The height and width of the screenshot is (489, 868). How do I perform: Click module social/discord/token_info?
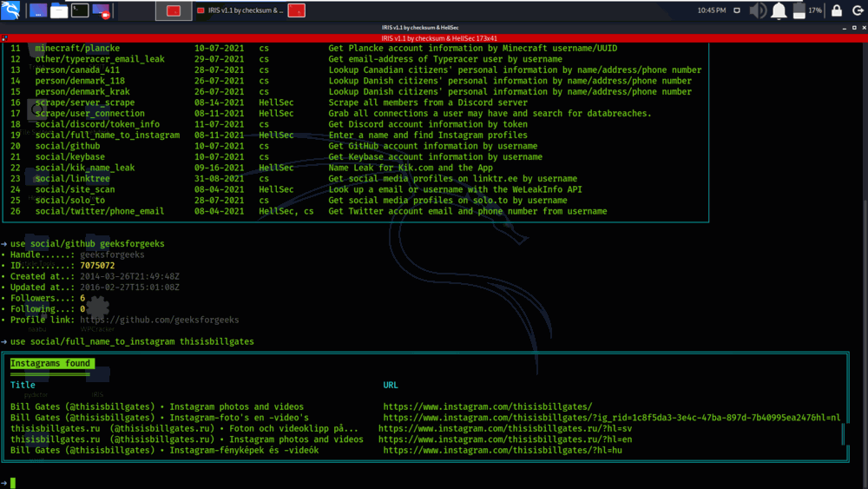[x=97, y=124]
